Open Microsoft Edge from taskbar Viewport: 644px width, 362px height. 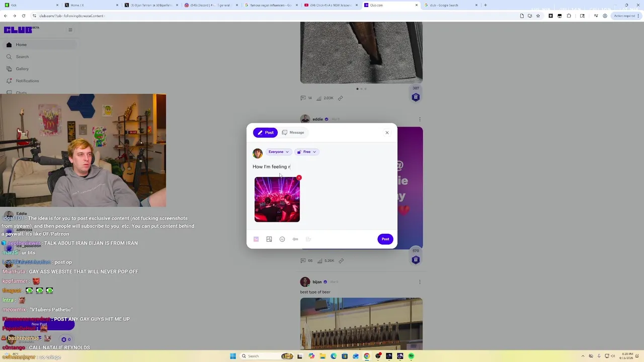click(x=334, y=356)
